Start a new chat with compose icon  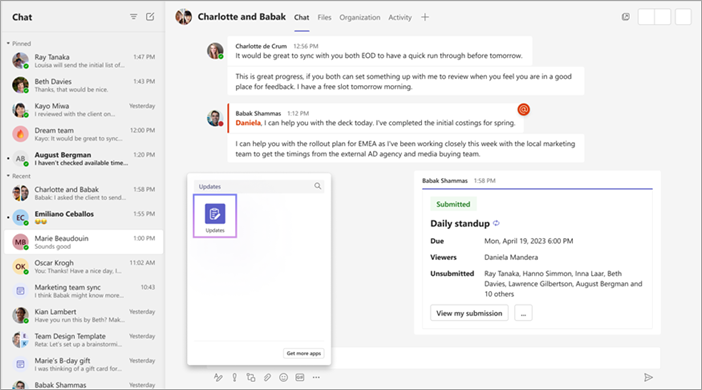click(150, 17)
